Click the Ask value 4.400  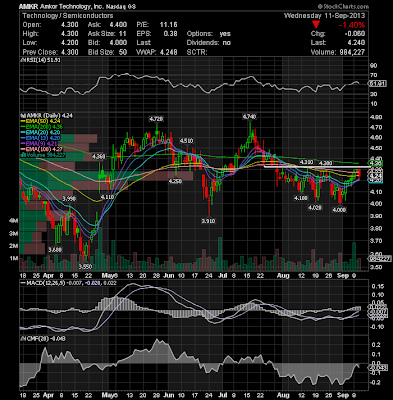[x=118, y=25]
